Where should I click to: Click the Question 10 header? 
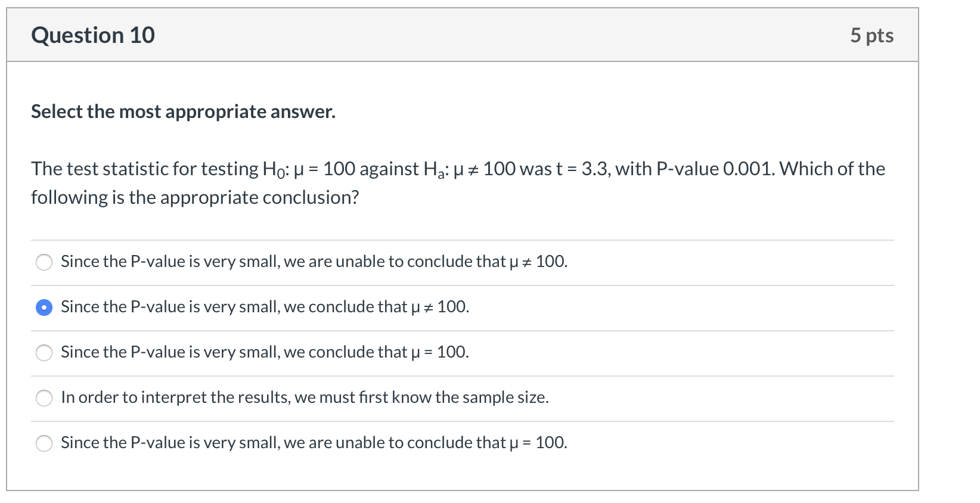93,35
